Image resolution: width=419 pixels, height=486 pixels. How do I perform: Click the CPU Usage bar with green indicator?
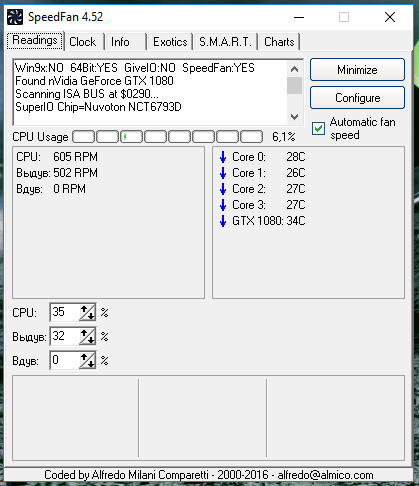click(x=131, y=137)
